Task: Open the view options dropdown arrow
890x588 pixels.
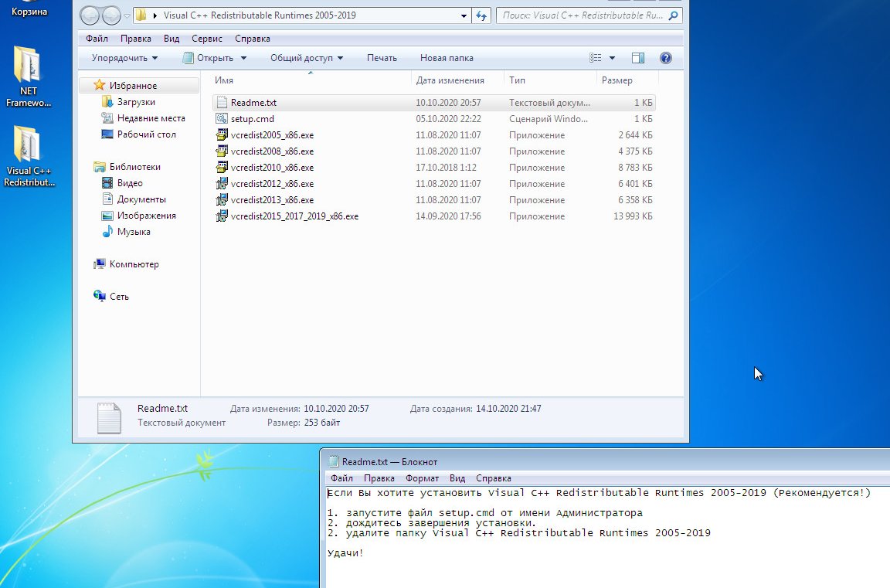Action: [x=612, y=58]
